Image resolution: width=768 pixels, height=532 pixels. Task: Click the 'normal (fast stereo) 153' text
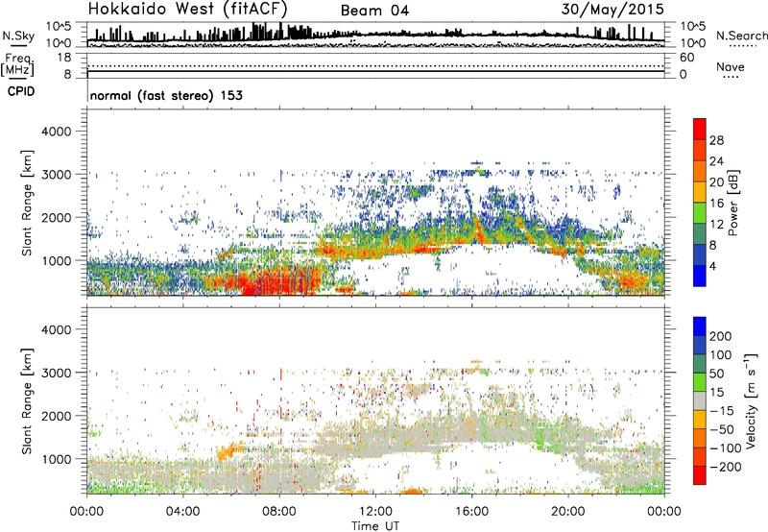[x=166, y=95]
